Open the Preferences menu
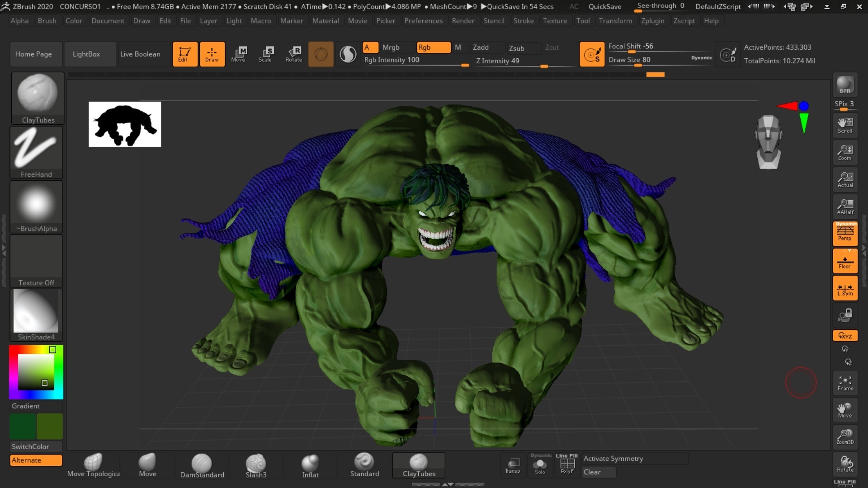868x488 pixels. [423, 21]
